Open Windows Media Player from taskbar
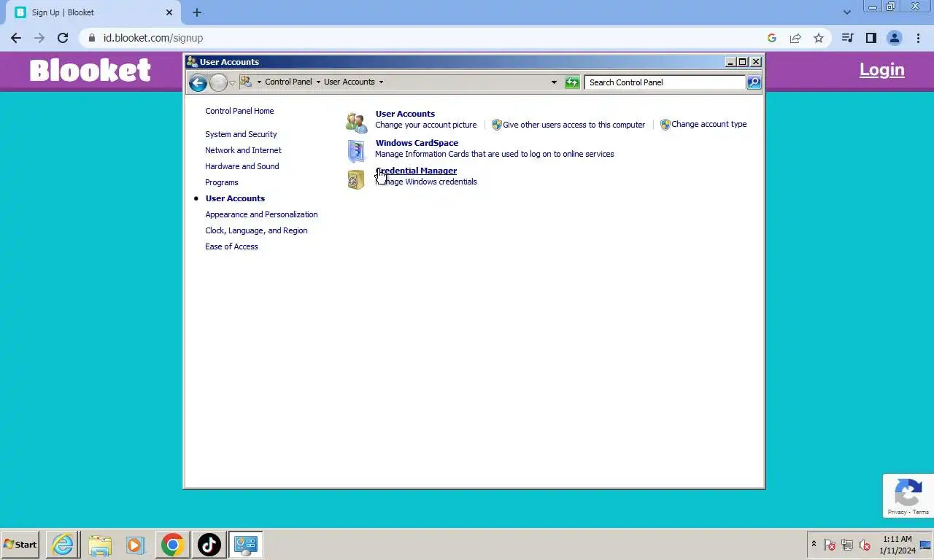934x560 pixels. coord(135,545)
